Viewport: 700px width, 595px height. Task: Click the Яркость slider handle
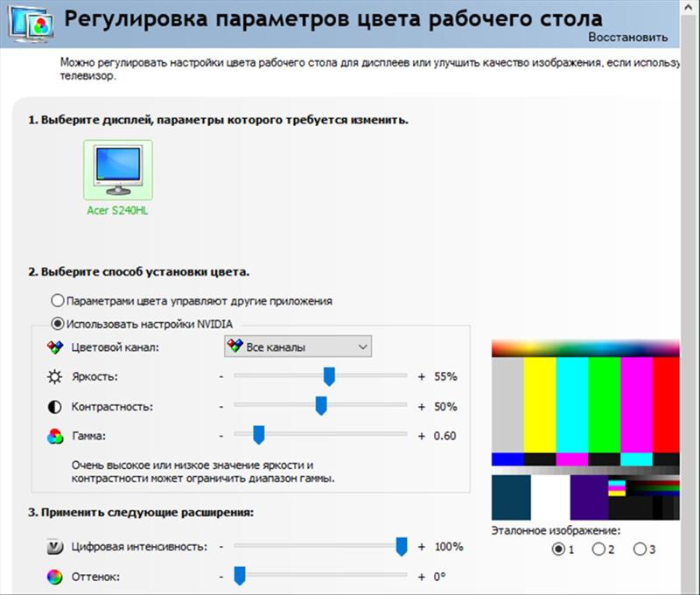(329, 377)
